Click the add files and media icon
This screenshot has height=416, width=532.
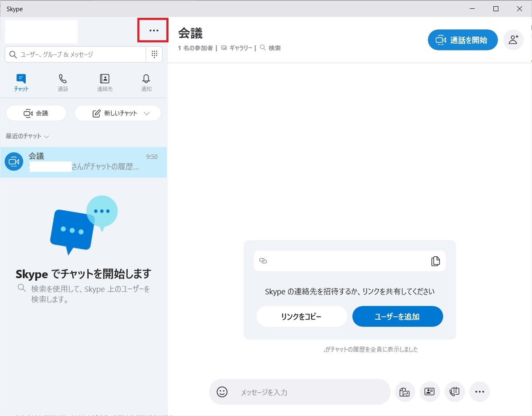pos(404,392)
